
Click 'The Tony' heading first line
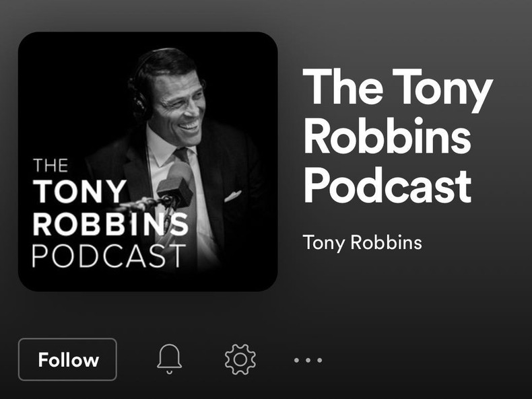tap(397, 87)
